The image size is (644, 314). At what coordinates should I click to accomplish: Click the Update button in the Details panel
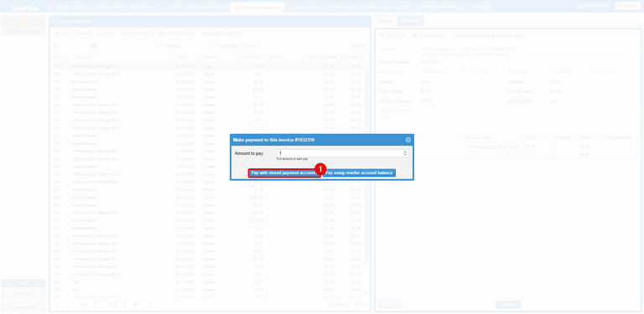click(508, 305)
